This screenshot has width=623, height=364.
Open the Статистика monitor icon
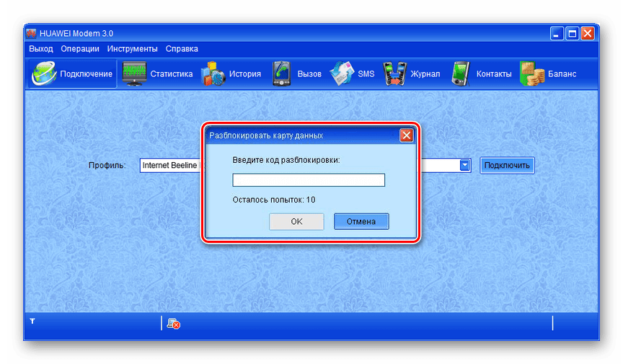(135, 74)
